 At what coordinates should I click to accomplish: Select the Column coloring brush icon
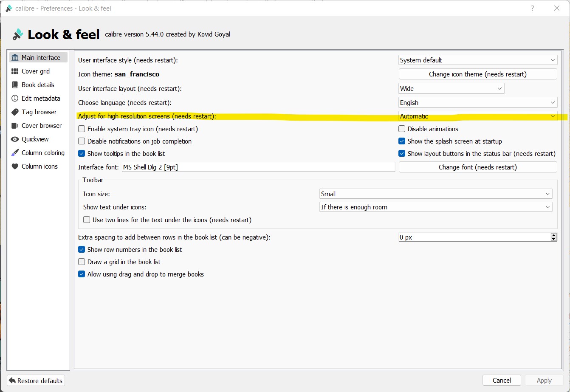pyautogui.click(x=15, y=153)
